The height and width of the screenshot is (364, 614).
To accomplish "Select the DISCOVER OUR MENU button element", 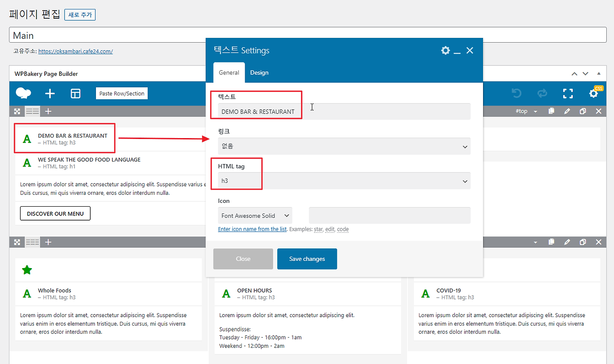I will pos(55,213).
